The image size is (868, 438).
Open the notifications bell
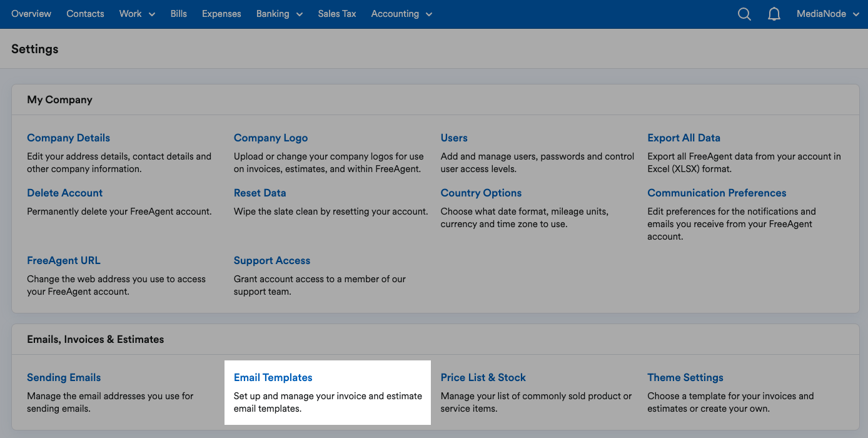pos(774,14)
